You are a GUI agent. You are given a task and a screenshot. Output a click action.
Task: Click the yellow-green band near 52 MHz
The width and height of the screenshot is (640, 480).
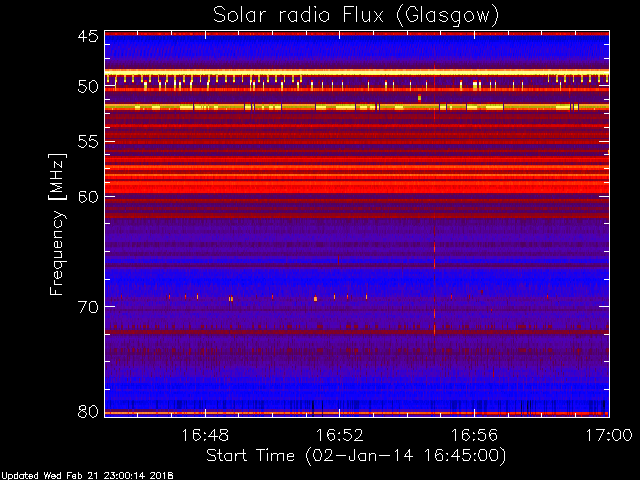click(357, 107)
